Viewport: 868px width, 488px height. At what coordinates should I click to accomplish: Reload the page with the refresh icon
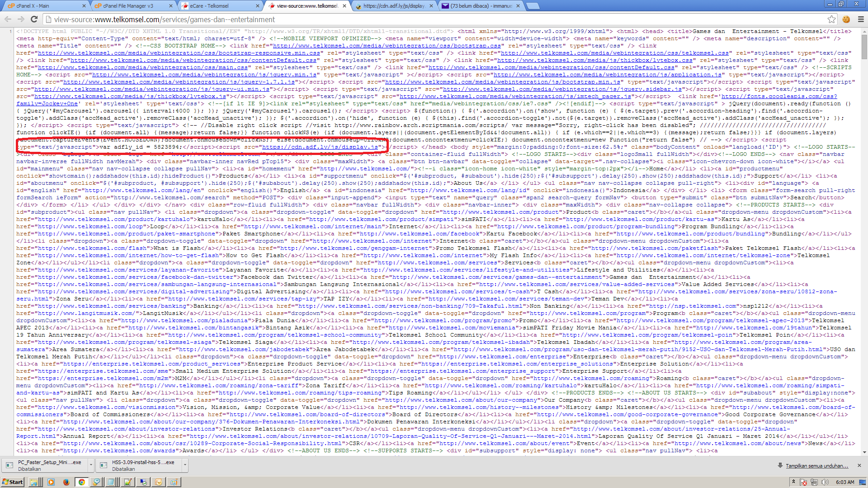34,19
